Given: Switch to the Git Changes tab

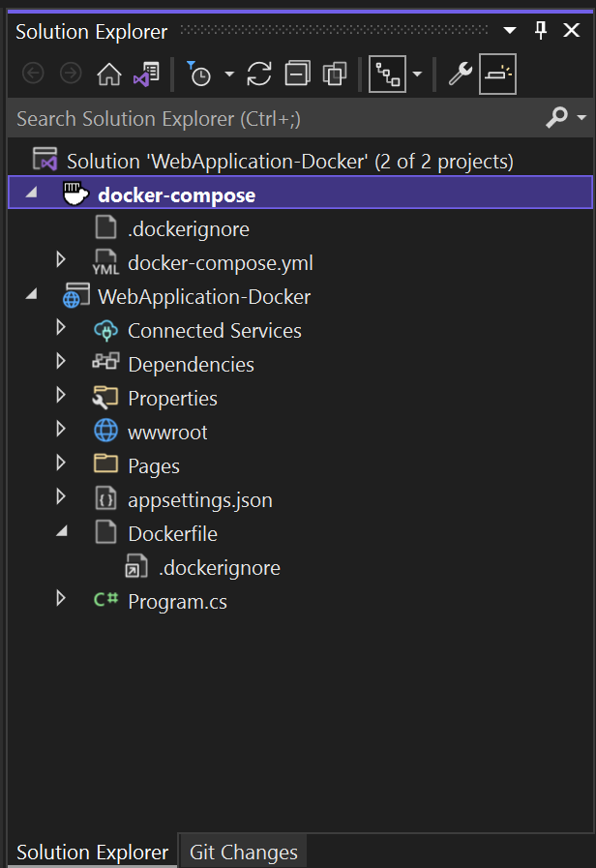Looking at the screenshot, I should coord(243,851).
